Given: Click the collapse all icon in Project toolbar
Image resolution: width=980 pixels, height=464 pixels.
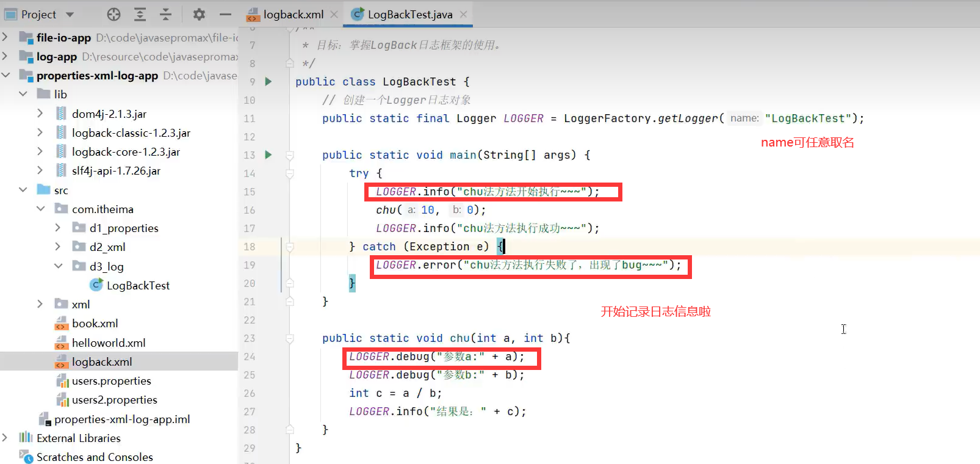Looking at the screenshot, I should [166, 14].
